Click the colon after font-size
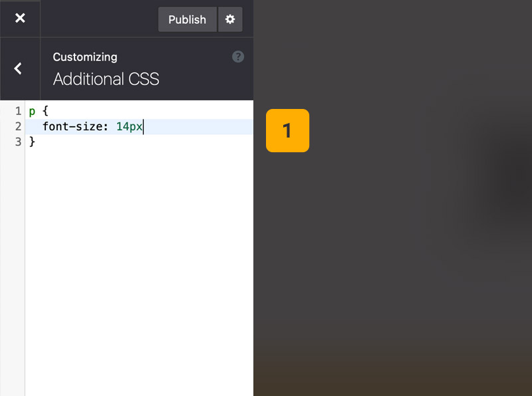The image size is (532, 396). coord(106,126)
